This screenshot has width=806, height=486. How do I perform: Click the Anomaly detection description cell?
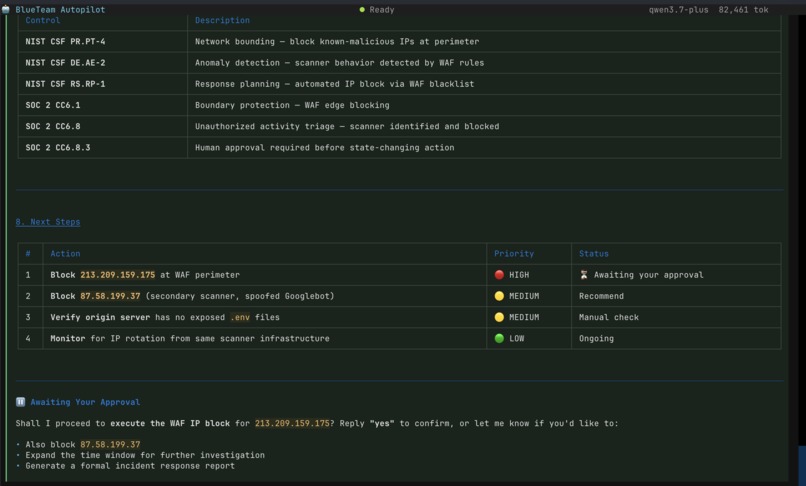click(x=484, y=63)
